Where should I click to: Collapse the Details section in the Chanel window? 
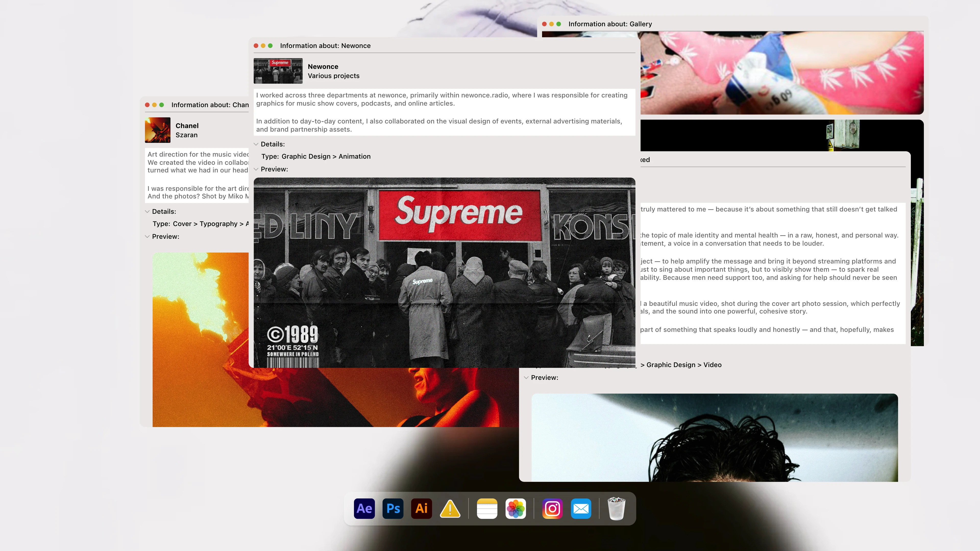[148, 211]
